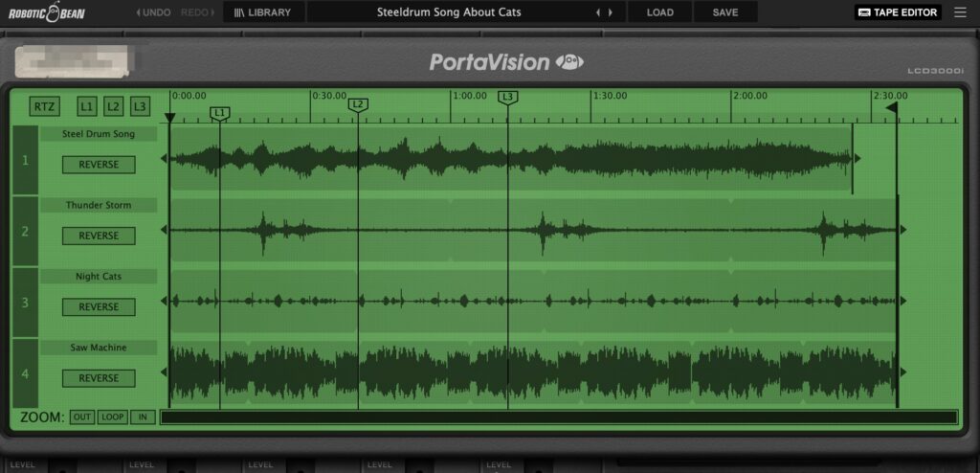Go to the next preset with right arrow
This screenshot has height=473, width=980.
pos(611,12)
